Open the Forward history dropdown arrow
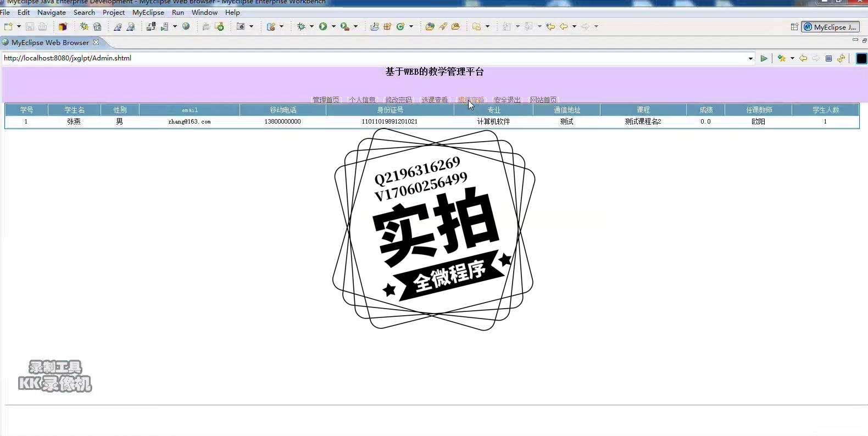Screen dimensions: 868x436 tap(596, 26)
